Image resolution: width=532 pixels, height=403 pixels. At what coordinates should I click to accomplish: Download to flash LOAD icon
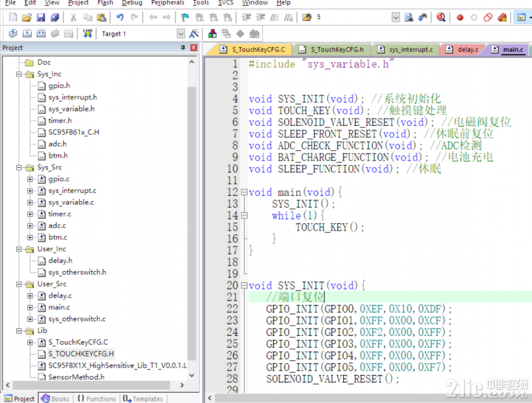click(87, 34)
